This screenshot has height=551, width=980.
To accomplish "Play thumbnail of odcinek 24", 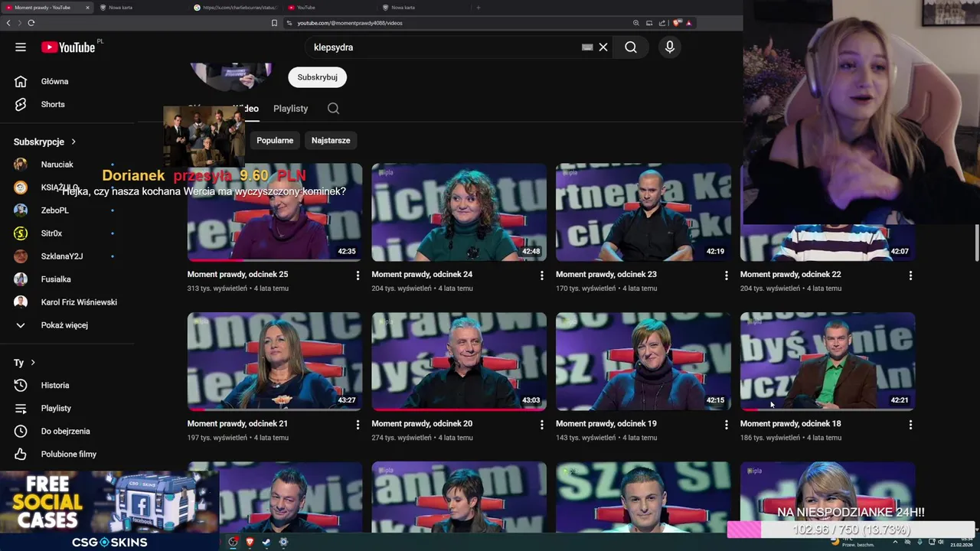I will [x=459, y=212].
